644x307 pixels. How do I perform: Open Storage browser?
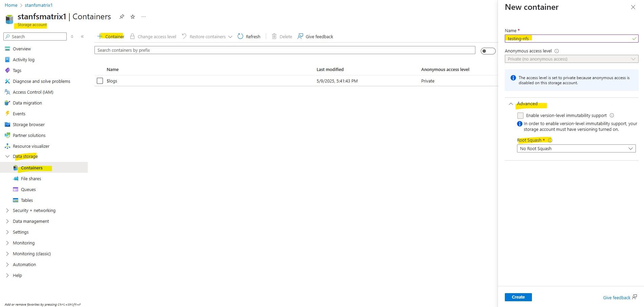click(28, 124)
